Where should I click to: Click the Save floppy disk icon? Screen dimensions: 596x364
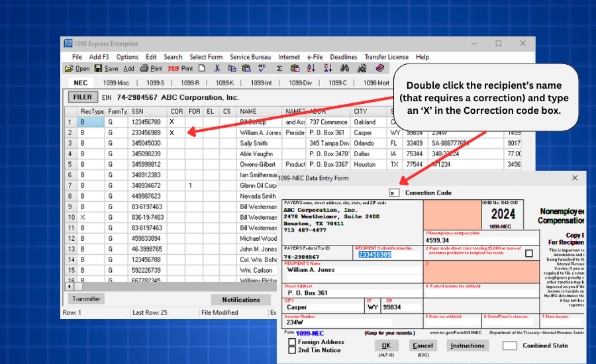tap(99, 68)
